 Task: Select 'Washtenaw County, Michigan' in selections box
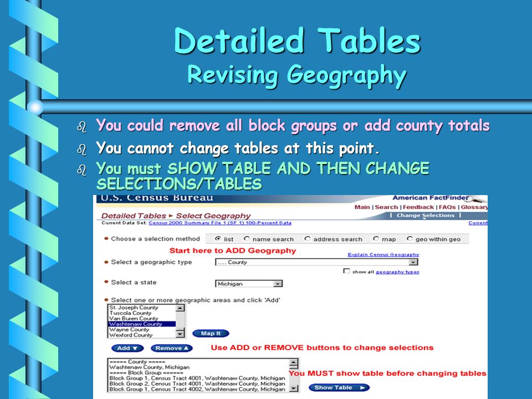(149, 367)
